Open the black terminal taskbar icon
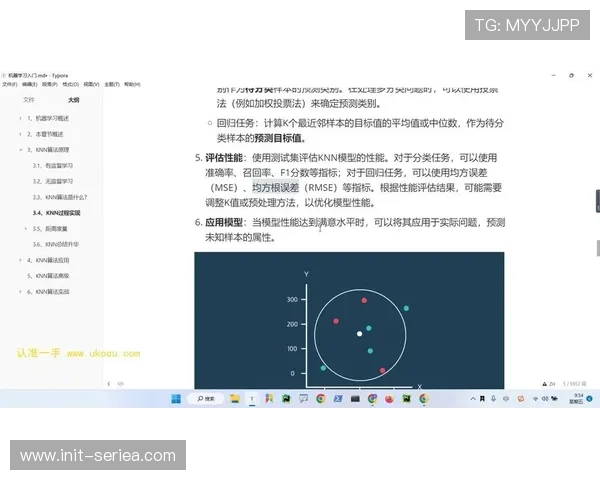The image size is (600, 480). click(355, 399)
